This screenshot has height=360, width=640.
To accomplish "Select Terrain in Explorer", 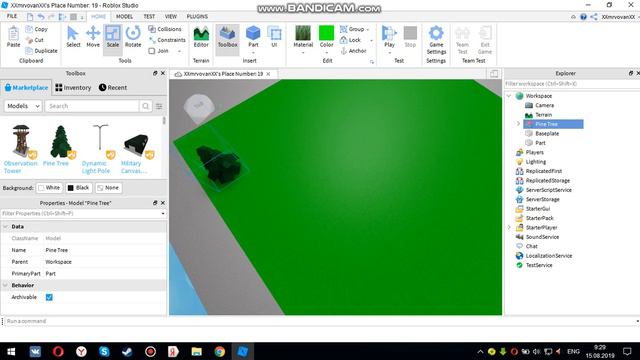I will click(543, 115).
